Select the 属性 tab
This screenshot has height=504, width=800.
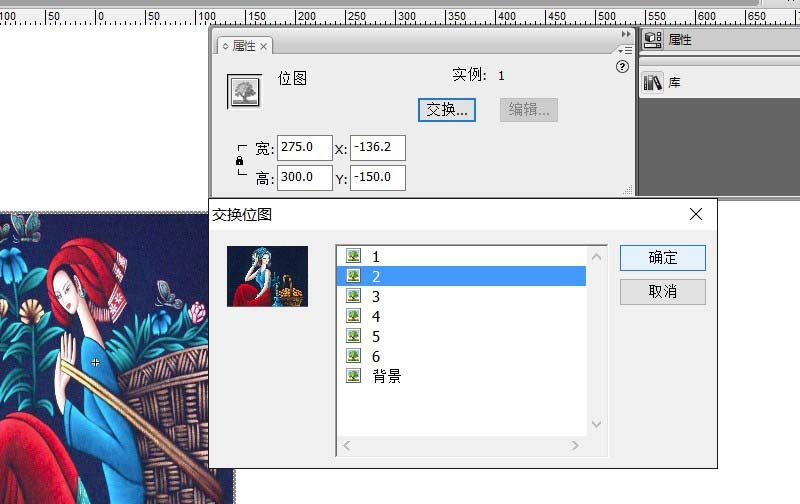pos(244,46)
